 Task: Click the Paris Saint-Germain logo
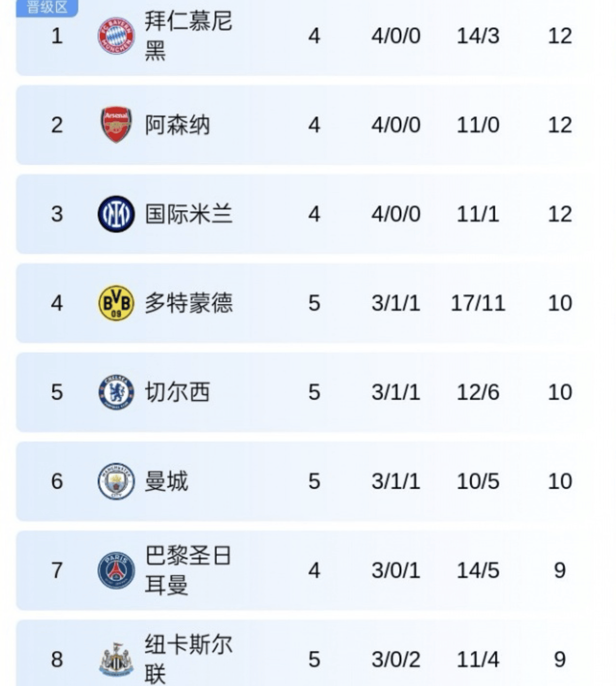coord(116,570)
